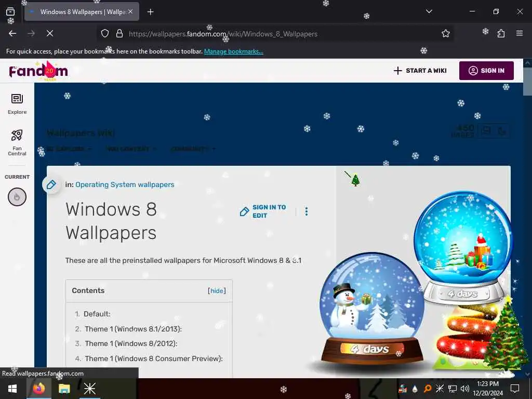The width and height of the screenshot is (532, 399).
Task: Click SIGN IN TO EDIT
Action: [263, 211]
